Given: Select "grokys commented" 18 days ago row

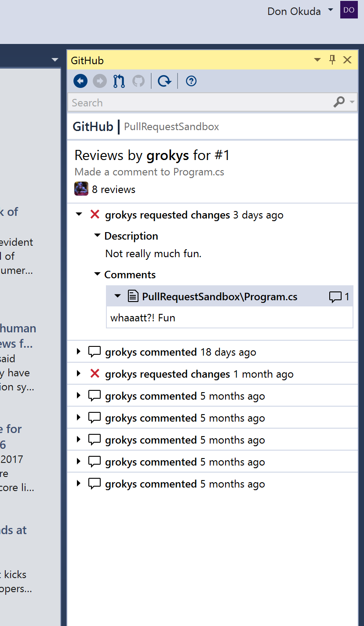Looking at the screenshot, I should pos(213,352).
